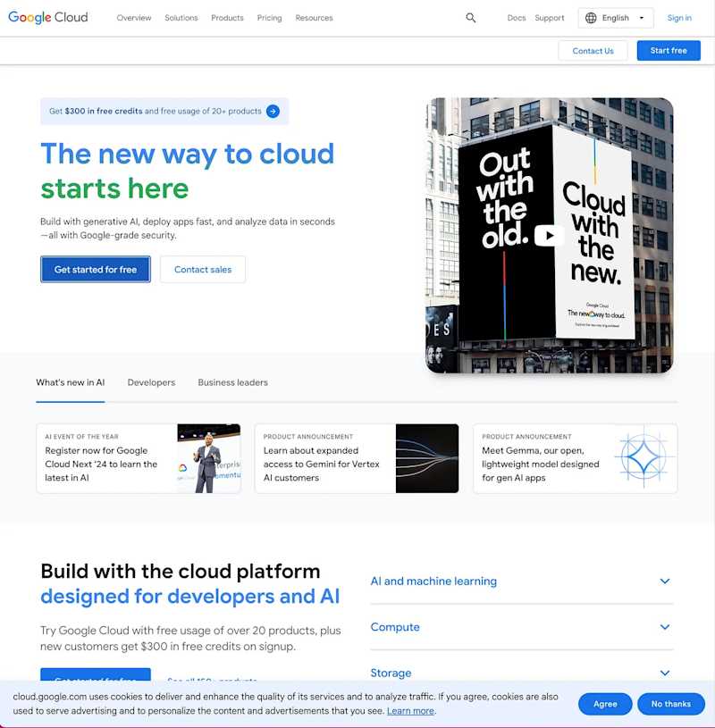This screenshot has height=728, width=715.
Task: Open the Products menu
Action: [227, 18]
